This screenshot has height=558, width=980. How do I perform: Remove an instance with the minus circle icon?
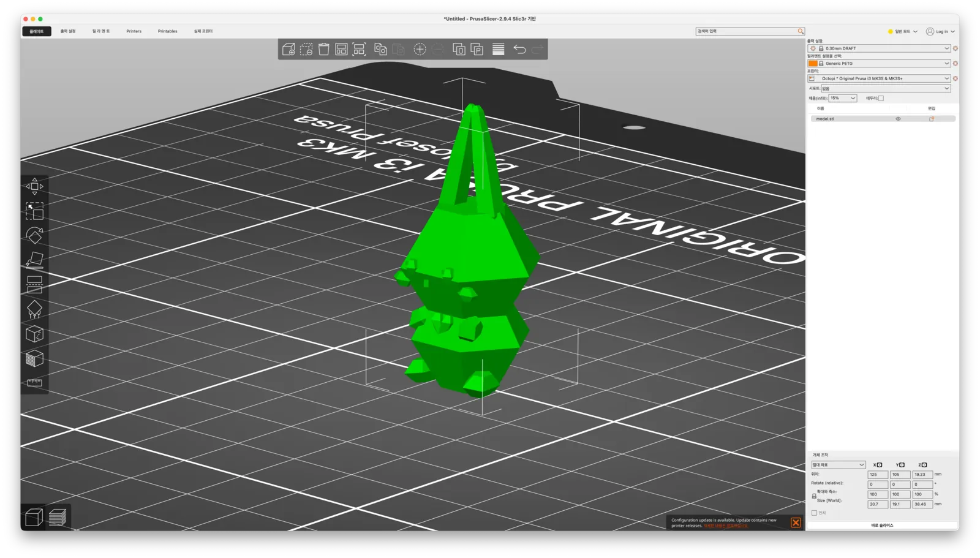[x=437, y=49]
